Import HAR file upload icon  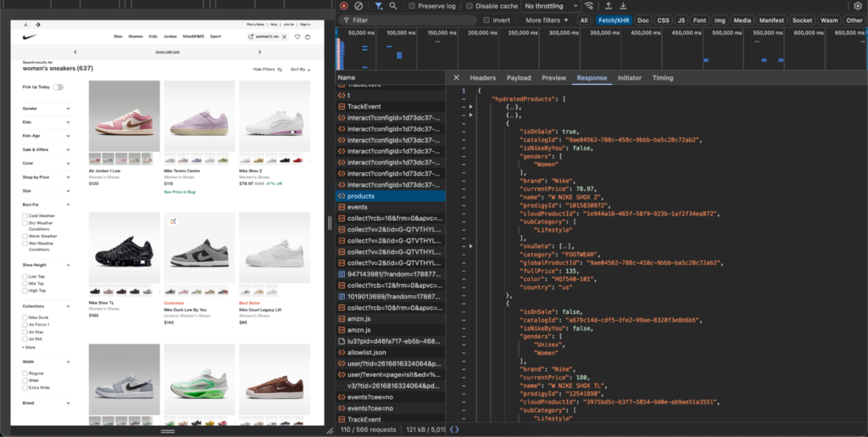coord(608,6)
